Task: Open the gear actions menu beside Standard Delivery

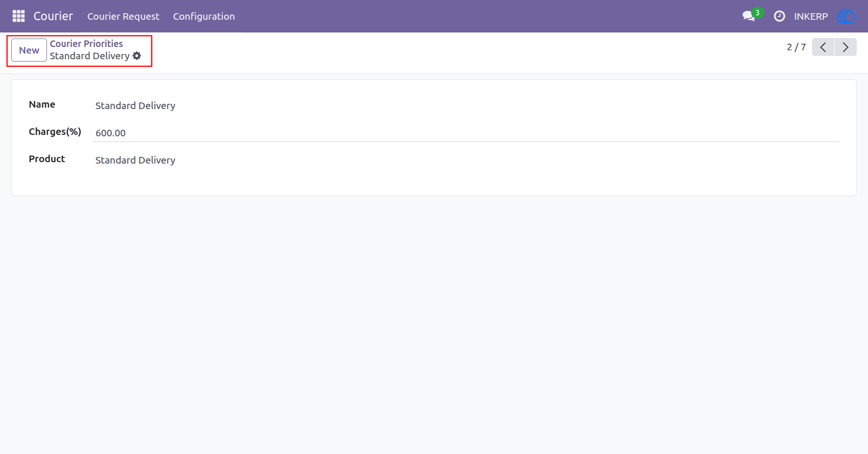Action: coord(137,56)
